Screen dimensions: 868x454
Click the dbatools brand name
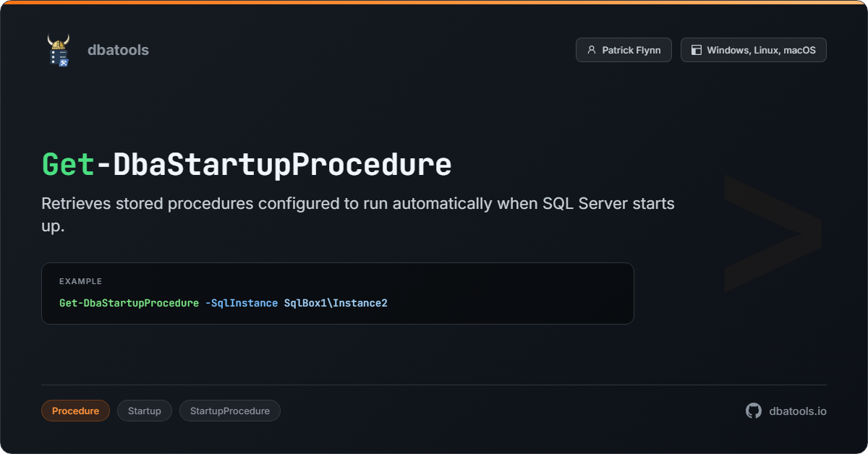[x=118, y=50]
